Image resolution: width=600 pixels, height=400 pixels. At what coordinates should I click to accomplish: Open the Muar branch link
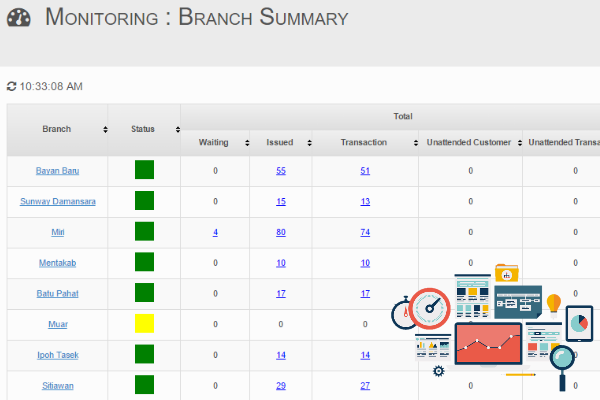[x=58, y=324]
